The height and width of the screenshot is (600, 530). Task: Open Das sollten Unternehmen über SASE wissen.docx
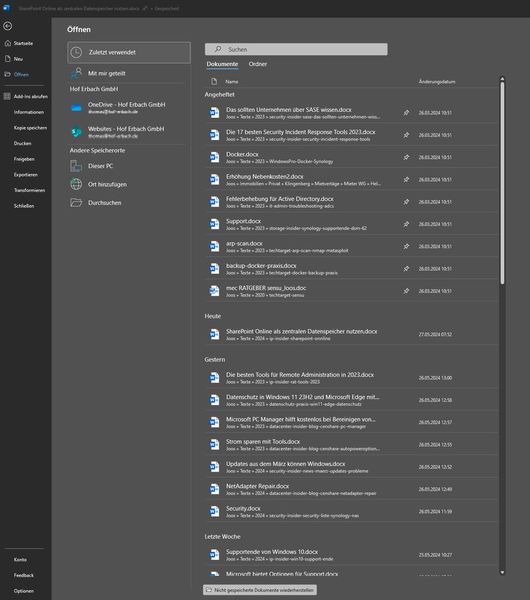coord(351,113)
